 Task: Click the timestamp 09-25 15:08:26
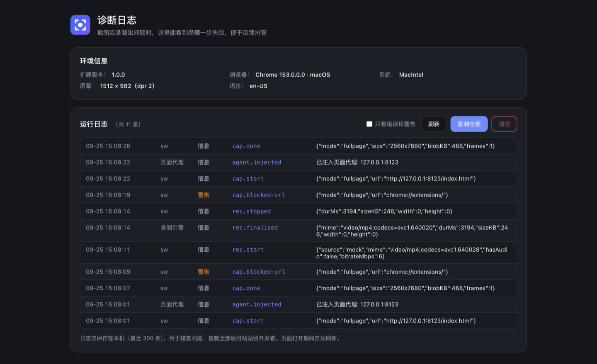click(x=108, y=146)
